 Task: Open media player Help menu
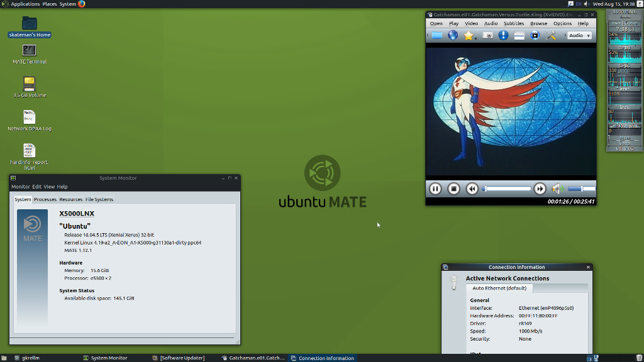583,23
